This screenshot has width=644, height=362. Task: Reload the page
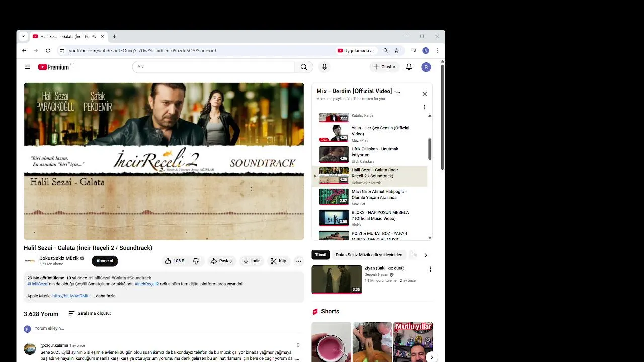48,50
